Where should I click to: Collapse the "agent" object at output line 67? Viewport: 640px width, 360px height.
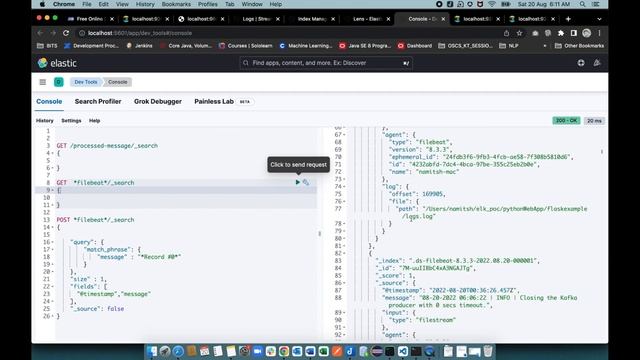344,135
